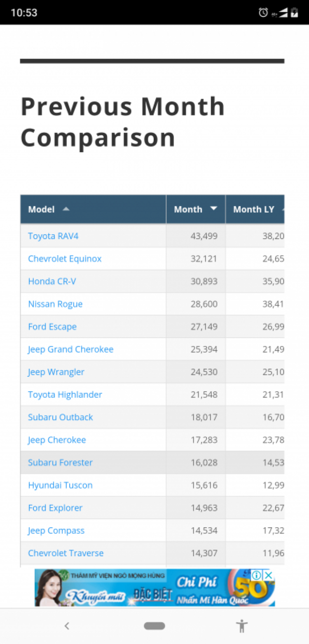Open the ad info icon on banner
The width and height of the screenshot is (309, 644).
[257, 575]
